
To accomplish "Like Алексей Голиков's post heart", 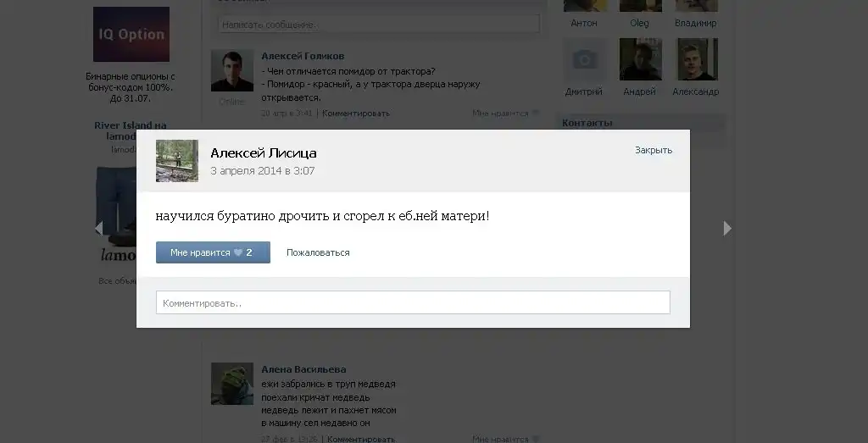I will (536, 114).
